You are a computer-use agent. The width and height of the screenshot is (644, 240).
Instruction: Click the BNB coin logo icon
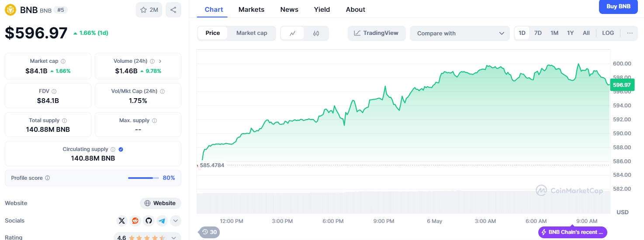pos(10,10)
